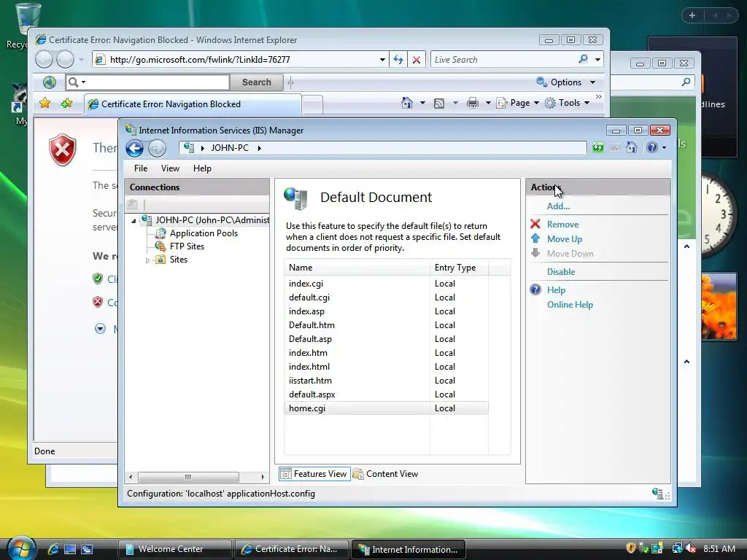Open the IE Tools dropdown menu
Image resolution: width=747 pixels, height=560 pixels.
tap(567, 103)
